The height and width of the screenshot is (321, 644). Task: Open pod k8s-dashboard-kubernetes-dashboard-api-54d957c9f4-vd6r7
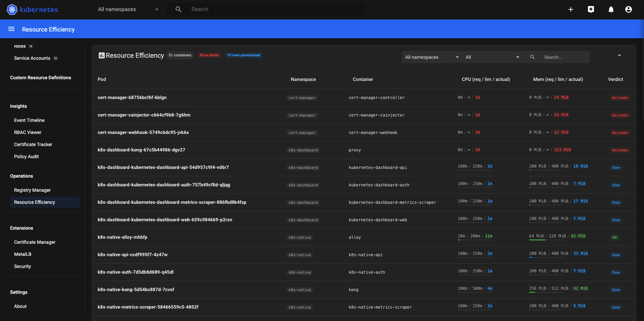[163, 167]
